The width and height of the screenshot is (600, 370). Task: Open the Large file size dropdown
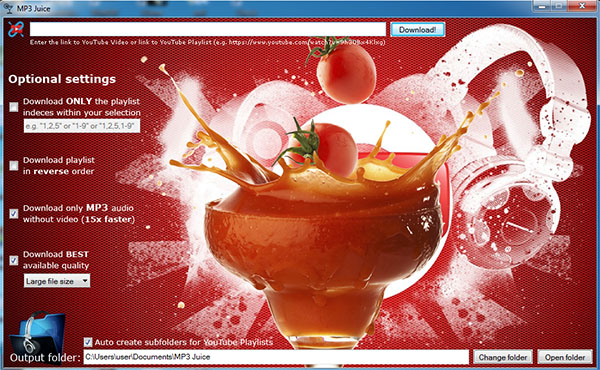pos(57,281)
